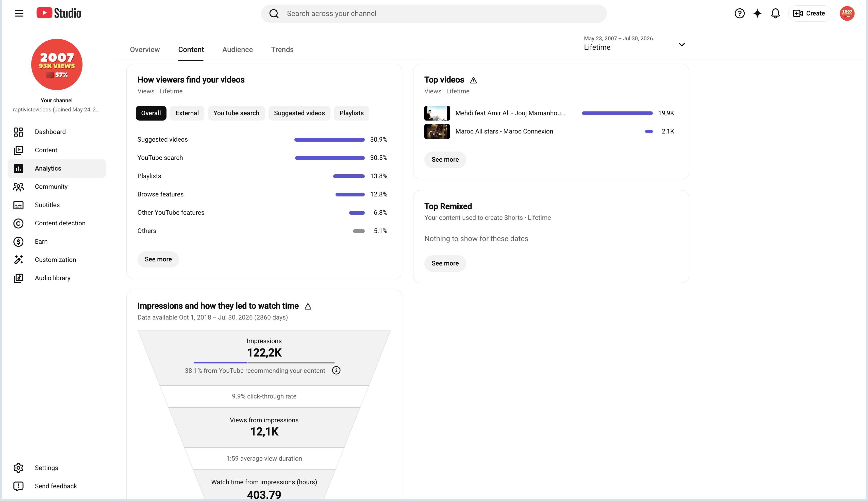Click the Content detection copyright icon

pos(18,223)
